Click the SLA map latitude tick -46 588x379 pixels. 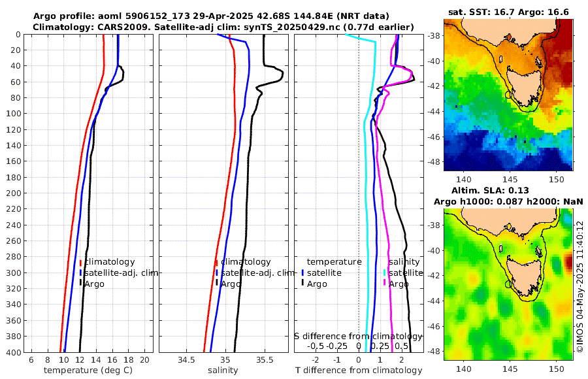pyautogui.click(x=434, y=327)
